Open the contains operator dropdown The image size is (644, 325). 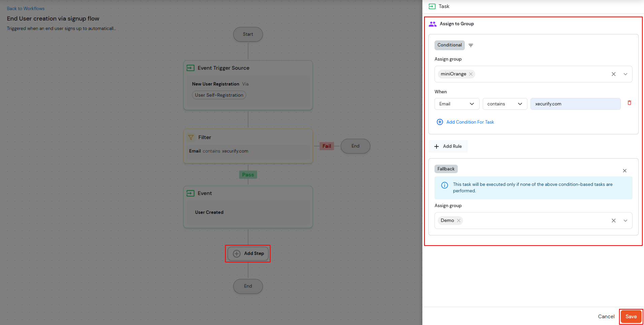pos(505,104)
